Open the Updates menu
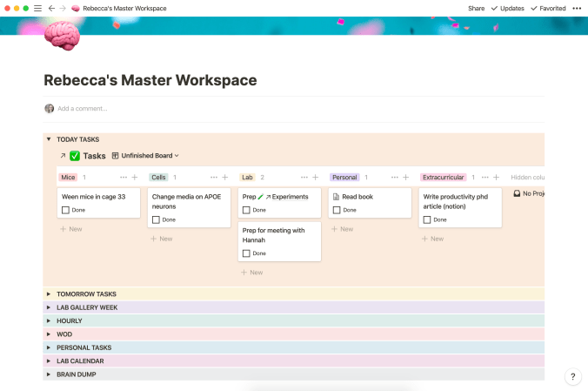588x391 pixels. (508, 8)
